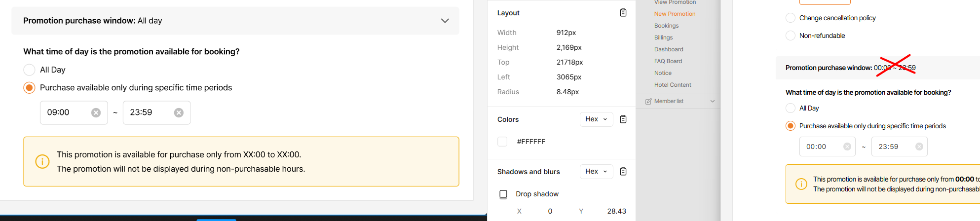Copy Colors section with clipboard icon

coord(623,119)
